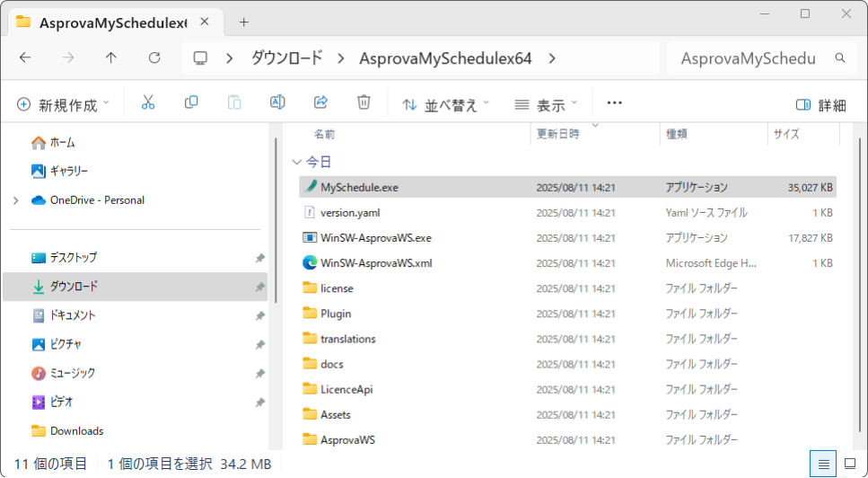Click the license folder icon

click(310, 288)
